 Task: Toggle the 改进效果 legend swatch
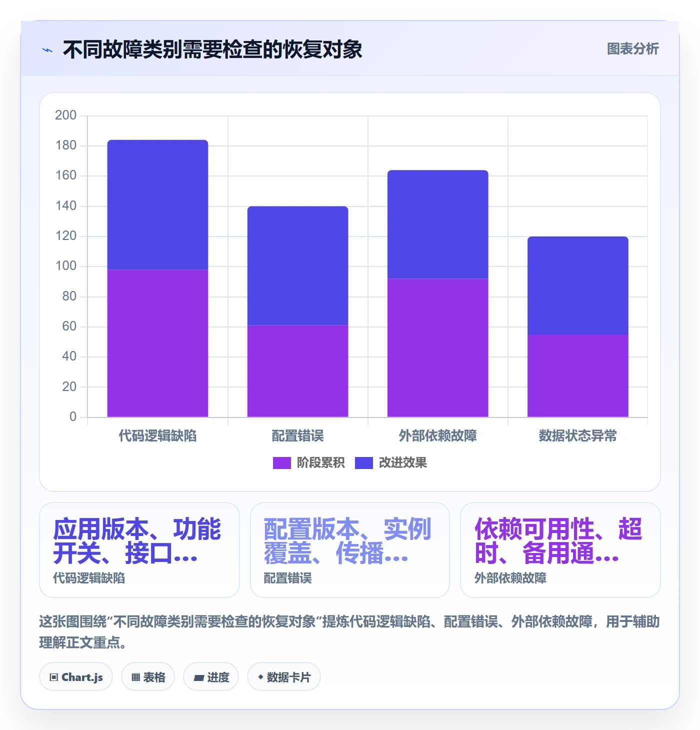point(363,463)
